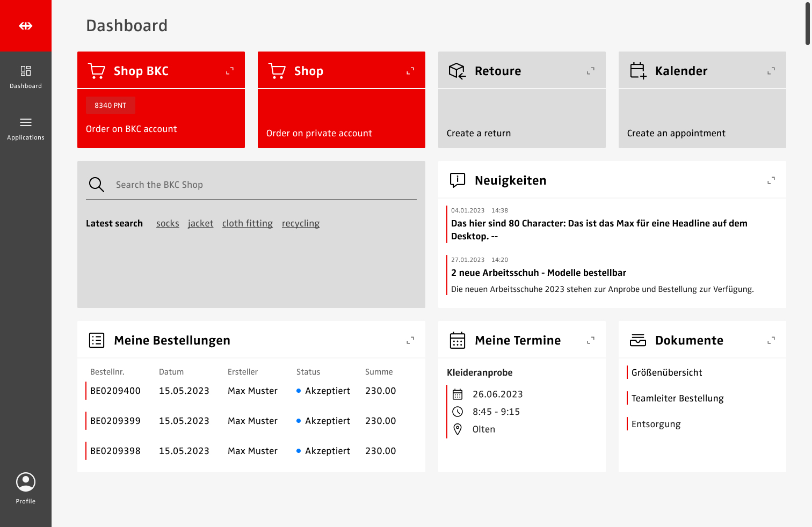
Task: Click the Retoure package return icon
Action: [x=457, y=71]
